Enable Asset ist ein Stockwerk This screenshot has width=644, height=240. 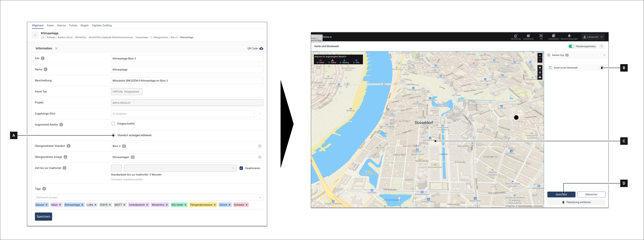601,68
